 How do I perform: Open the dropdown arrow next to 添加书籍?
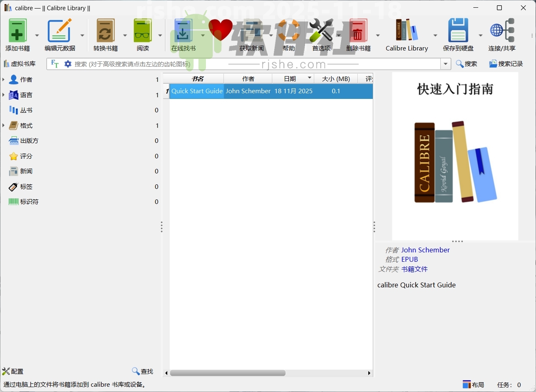[37, 35]
